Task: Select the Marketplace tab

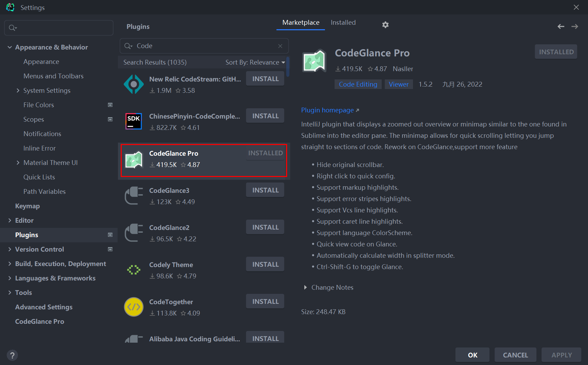Action: click(x=300, y=22)
